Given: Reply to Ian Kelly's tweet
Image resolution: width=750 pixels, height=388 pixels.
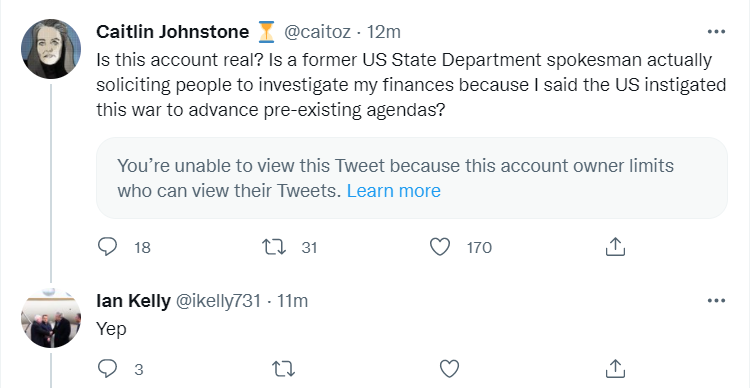Looking at the screenshot, I should point(108,369).
